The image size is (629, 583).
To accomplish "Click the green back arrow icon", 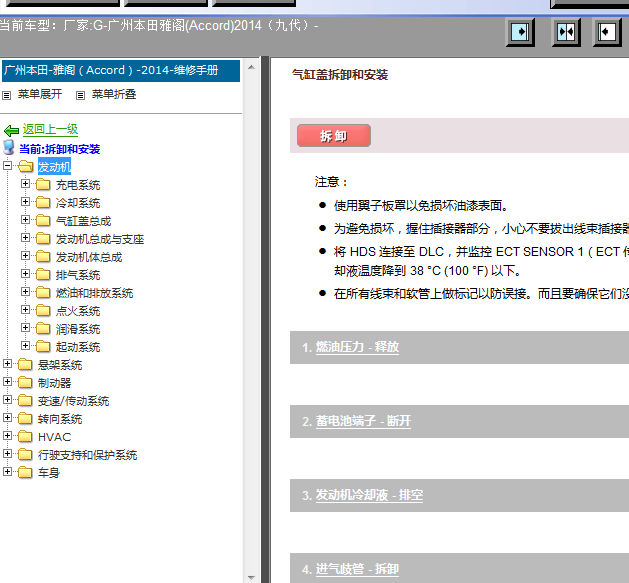I will 11,130.
